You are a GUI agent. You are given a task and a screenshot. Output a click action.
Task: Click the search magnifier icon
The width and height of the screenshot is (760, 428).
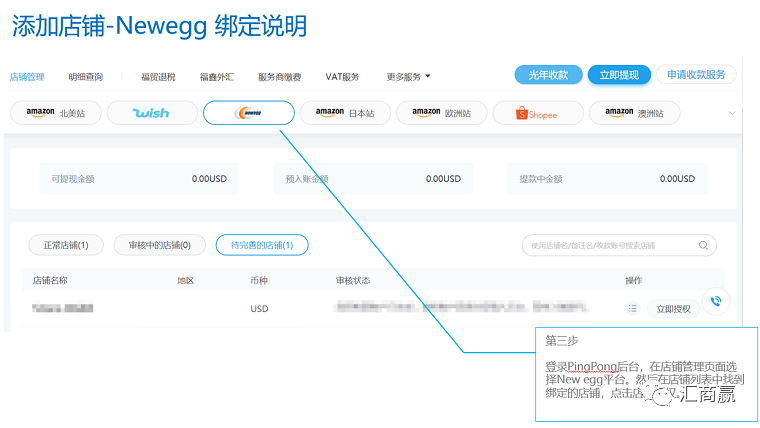703,245
